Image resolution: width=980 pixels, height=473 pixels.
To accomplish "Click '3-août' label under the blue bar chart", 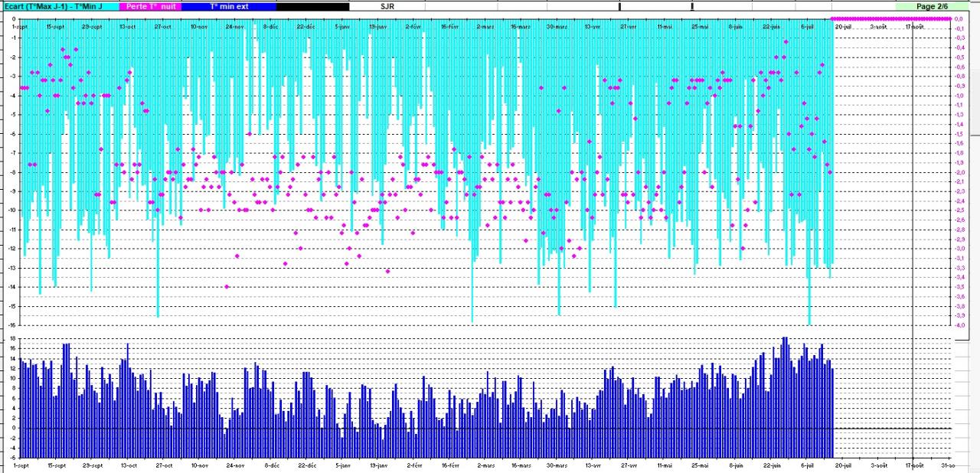I will [x=879, y=465].
